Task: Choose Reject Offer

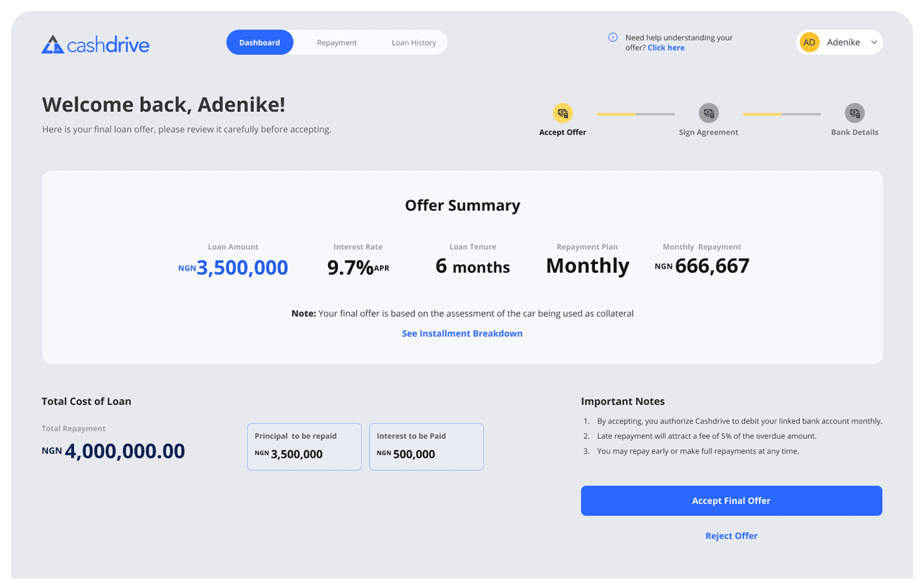Action: click(x=731, y=535)
